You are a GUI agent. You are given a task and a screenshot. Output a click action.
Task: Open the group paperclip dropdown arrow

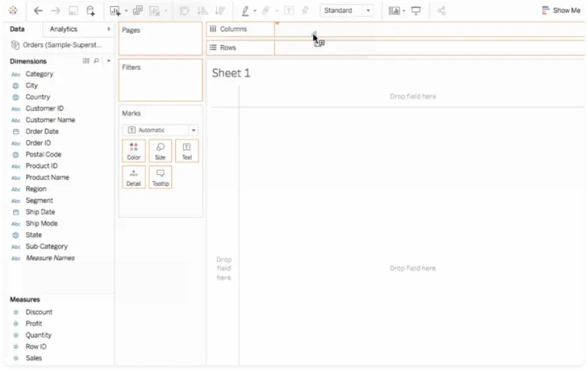point(277,11)
